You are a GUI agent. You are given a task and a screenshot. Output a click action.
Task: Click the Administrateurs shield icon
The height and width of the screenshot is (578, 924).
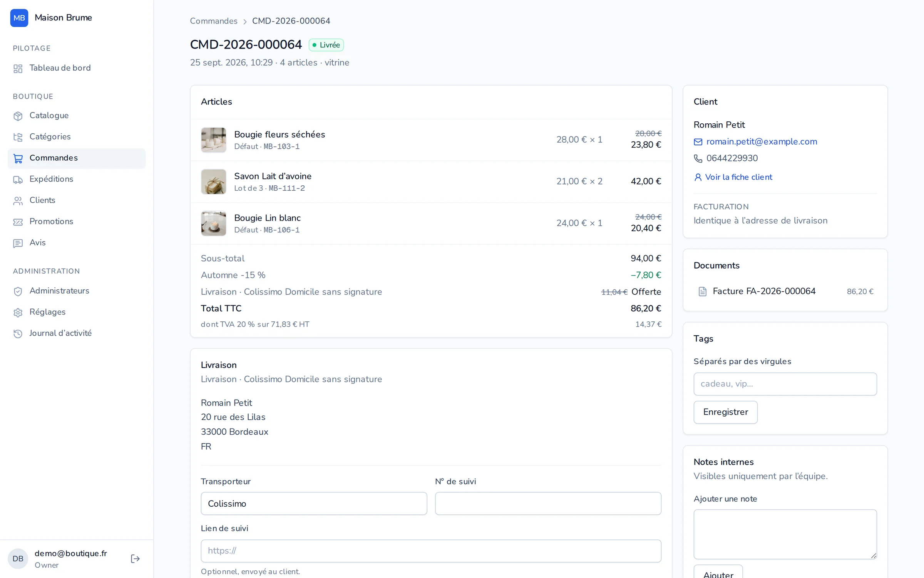[x=18, y=291]
